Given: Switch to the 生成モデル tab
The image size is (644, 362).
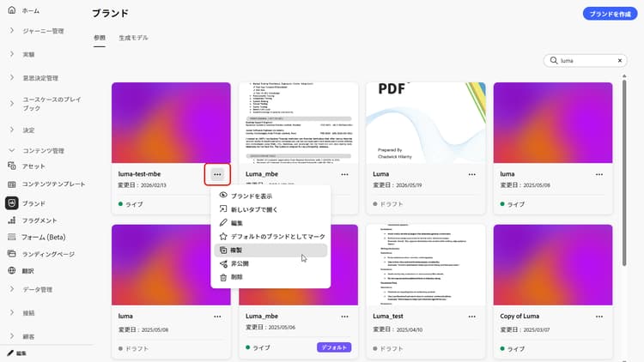Looking at the screenshot, I should coord(133,38).
